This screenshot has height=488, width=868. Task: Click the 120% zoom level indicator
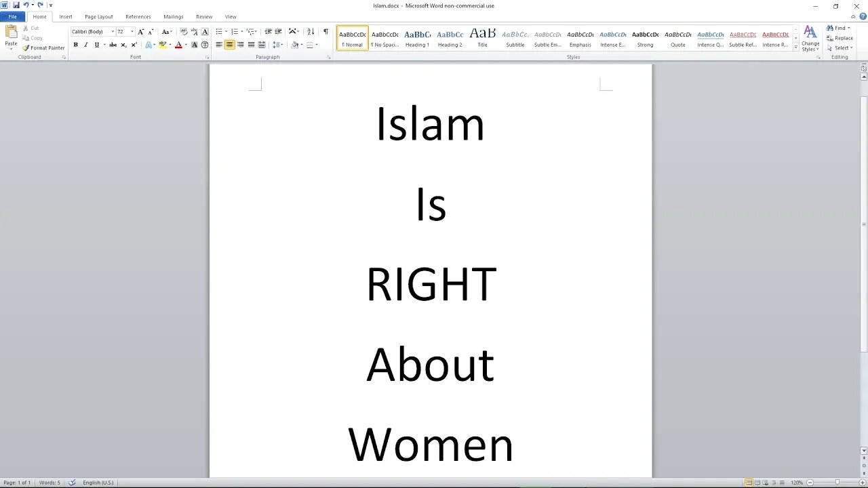tap(797, 483)
